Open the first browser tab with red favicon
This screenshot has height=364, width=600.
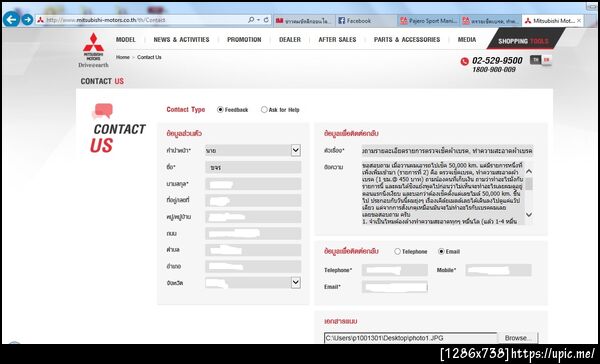[x=304, y=21]
